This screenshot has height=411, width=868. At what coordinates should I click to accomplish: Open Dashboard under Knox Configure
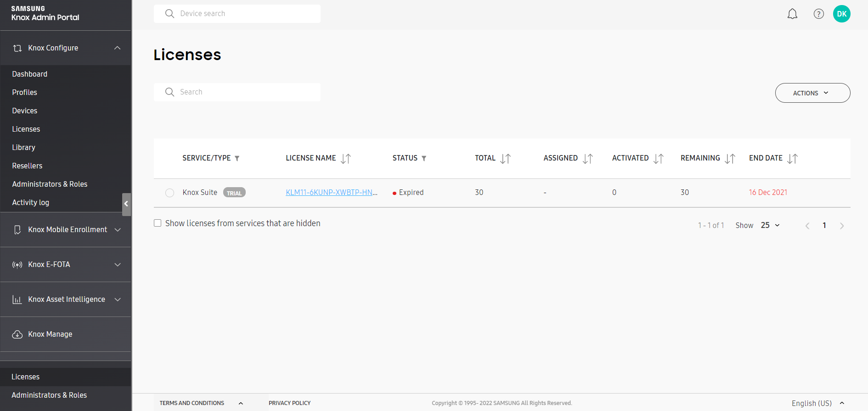(x=30, y=74)
